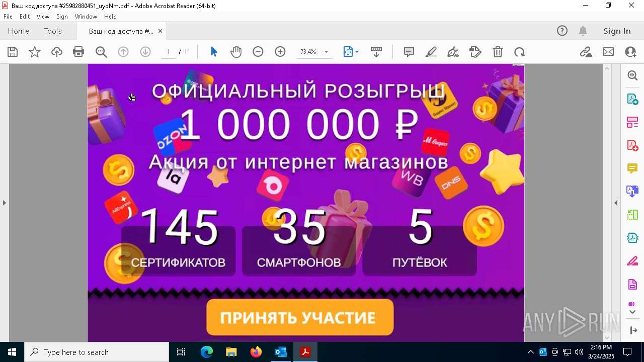Expand the fit page options dropdown

(357, 52)
